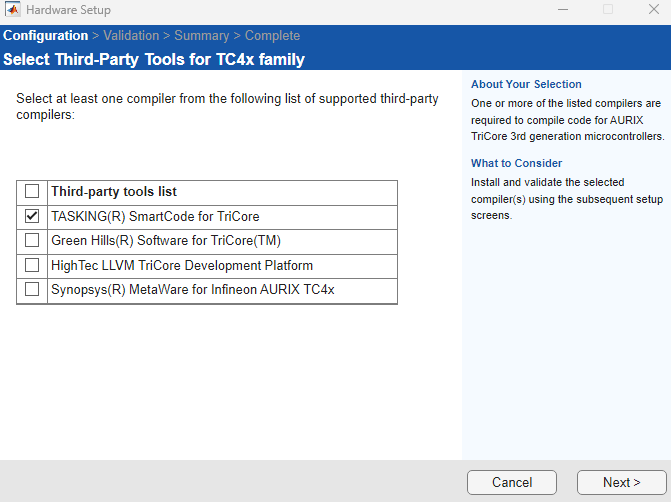Toggle the select-all Third-party tools list checkbox
671x502 pixels.
(32, 191)
